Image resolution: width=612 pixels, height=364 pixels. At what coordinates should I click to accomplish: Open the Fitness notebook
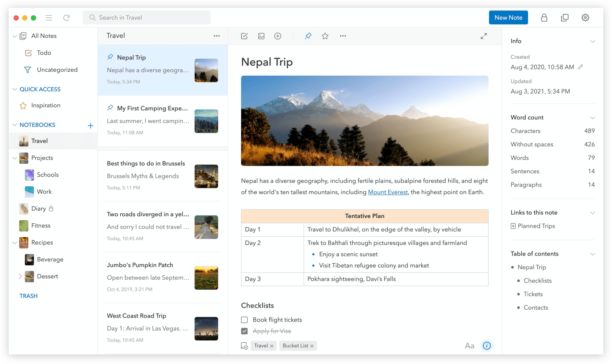pos(40,225)
